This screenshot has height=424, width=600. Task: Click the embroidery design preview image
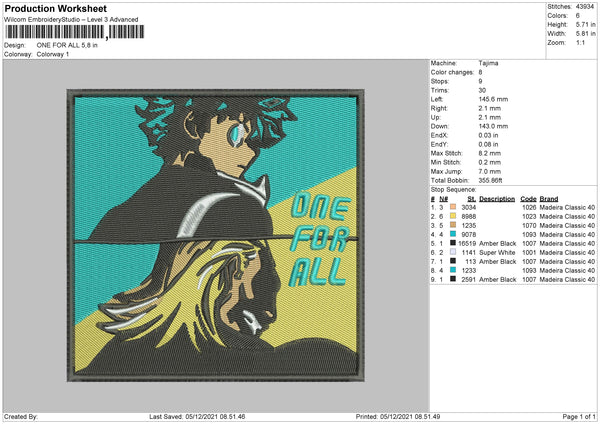[215, 235]
